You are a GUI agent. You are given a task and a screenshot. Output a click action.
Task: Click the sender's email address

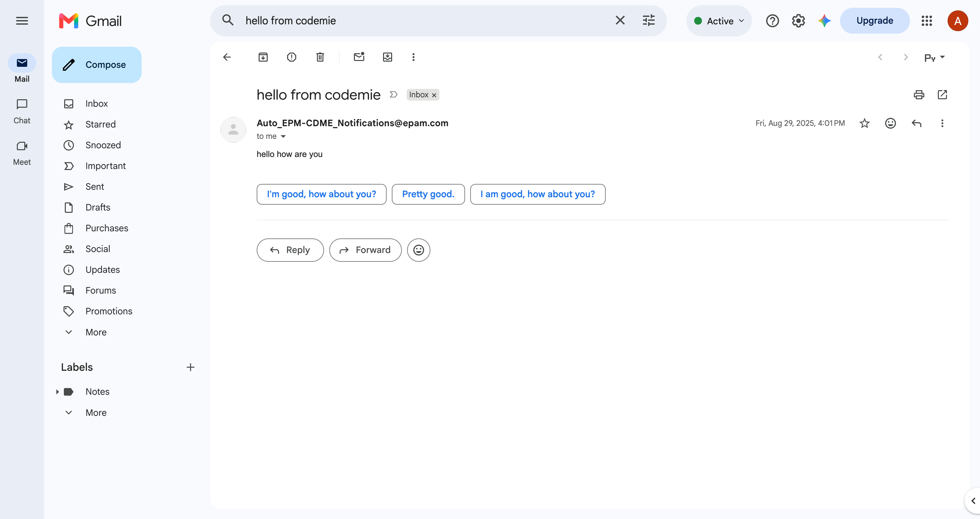point(352,123)
